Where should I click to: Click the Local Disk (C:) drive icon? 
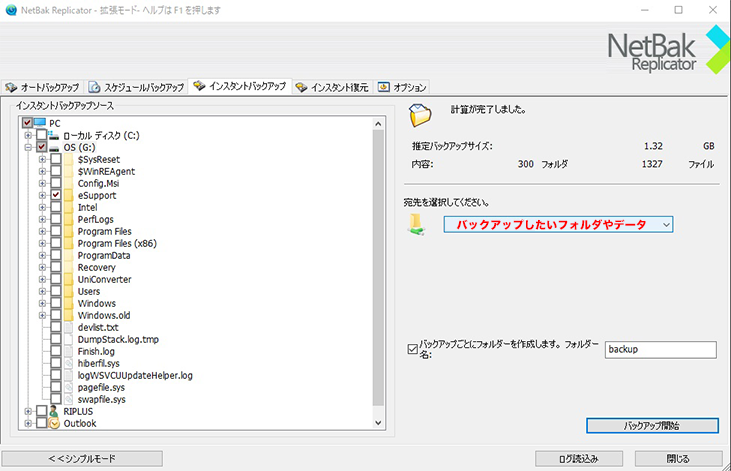pyautogui.click(x=54, y=135)
